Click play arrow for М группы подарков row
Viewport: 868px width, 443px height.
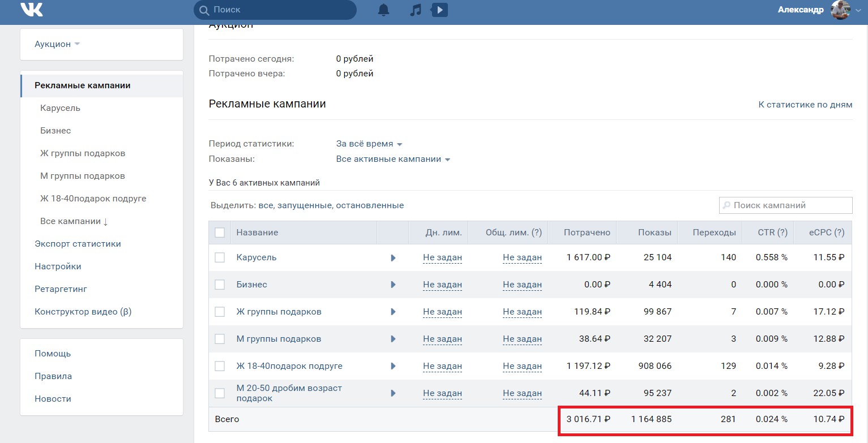[x=393, y=339]
